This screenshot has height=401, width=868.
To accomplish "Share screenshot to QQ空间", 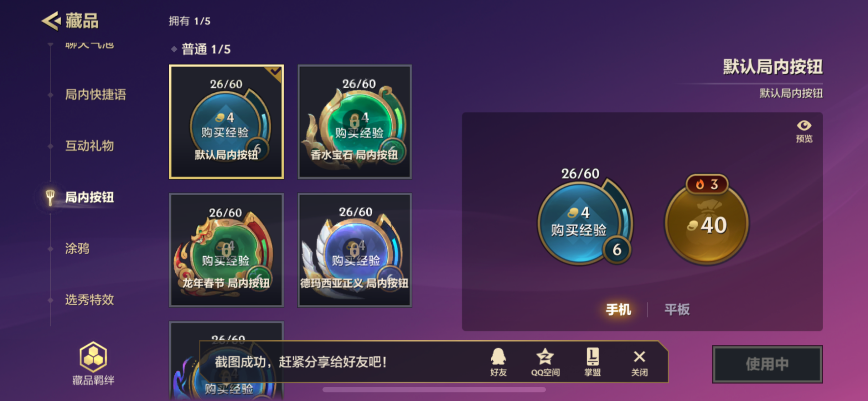I will click(x=545, y=362).
